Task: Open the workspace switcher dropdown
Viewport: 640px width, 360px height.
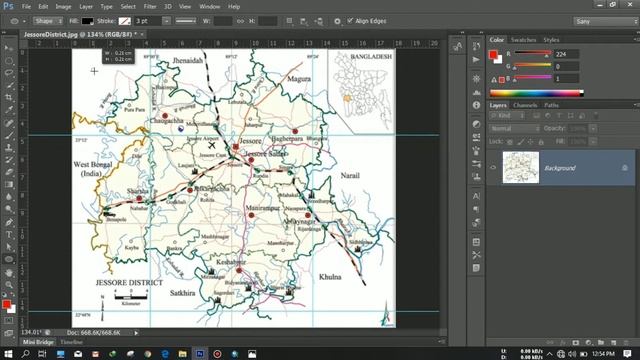Action: click(x=605, y=21)
